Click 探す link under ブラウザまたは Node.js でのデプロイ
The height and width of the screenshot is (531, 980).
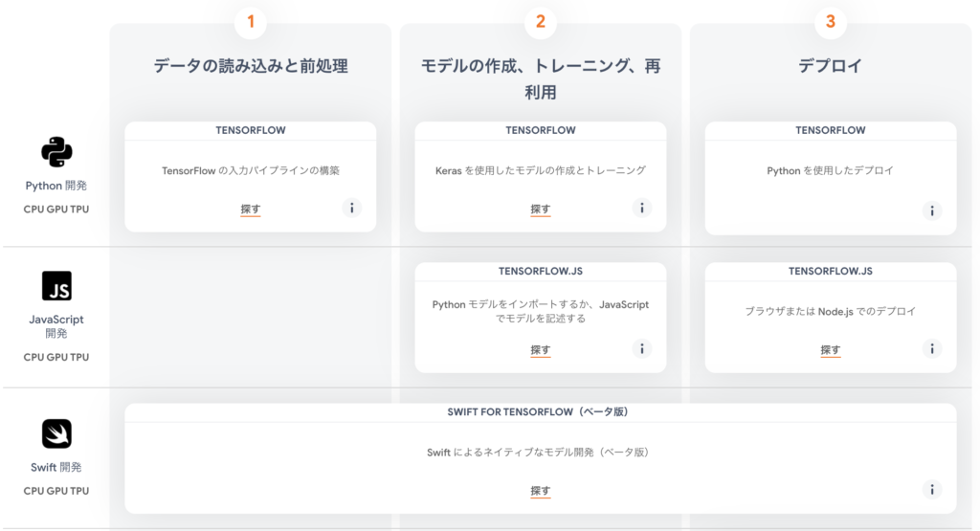(831, 350)
